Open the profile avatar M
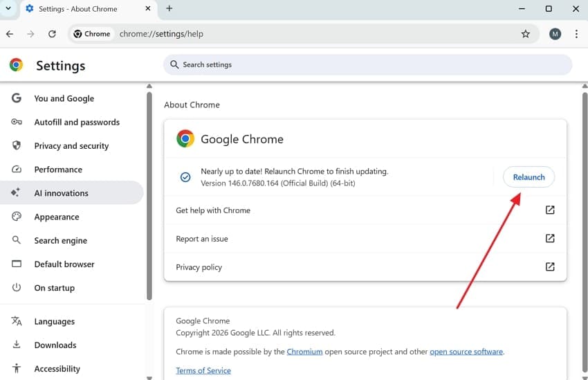The width and height of the screenshot is (588, 380). click(555, 34)
